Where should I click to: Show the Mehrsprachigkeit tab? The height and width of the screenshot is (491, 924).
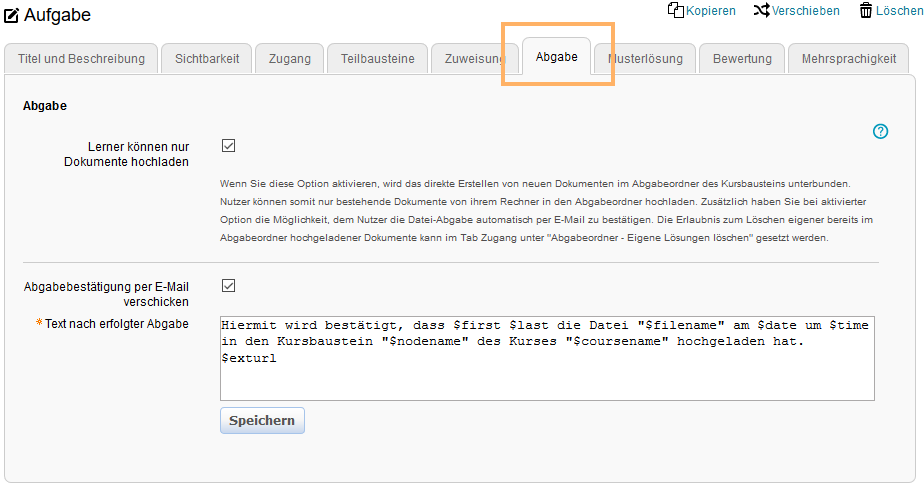click(x=848, y=59)
